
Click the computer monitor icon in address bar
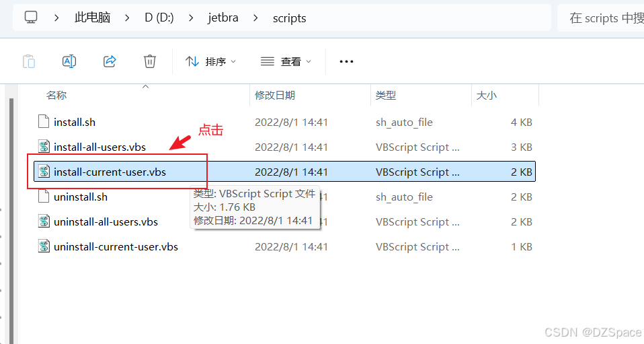[x=31, y=18]
